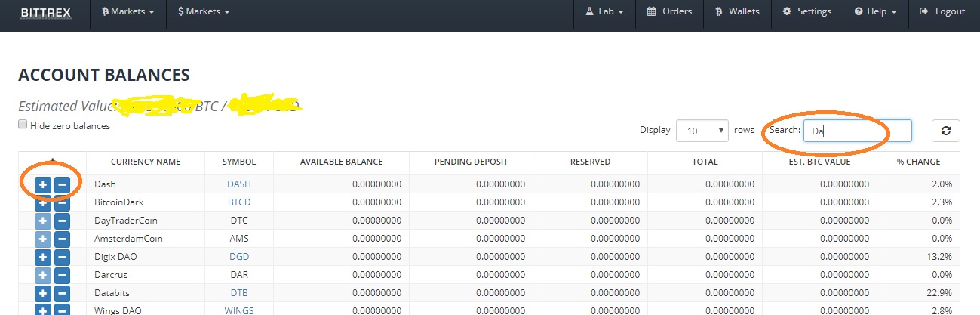Click the minus withdraw icon for Digix DAO
This screenshot has width=980, height=315.
(62, 256)
